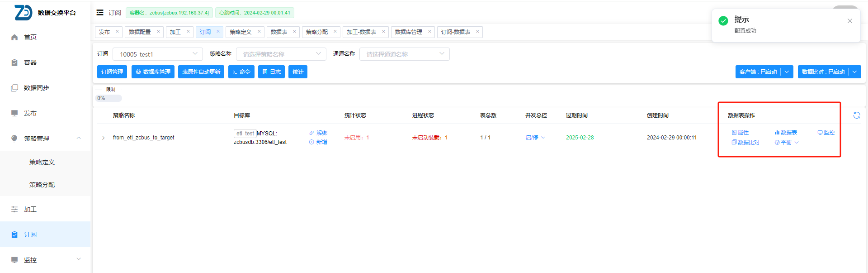Image resolution: width=868 pixels, height=273 pixels.
Task: Click the table refresh icon
Action: pyautogui.click(x=856, y=115)
